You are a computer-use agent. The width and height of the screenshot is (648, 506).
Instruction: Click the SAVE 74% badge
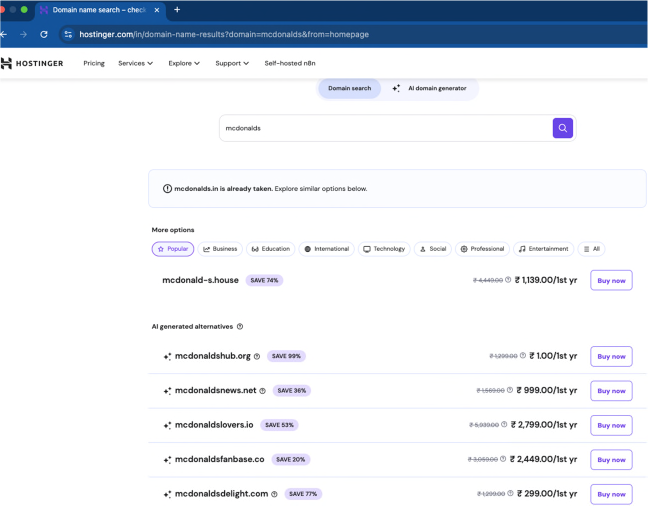[x=264, y=280]
